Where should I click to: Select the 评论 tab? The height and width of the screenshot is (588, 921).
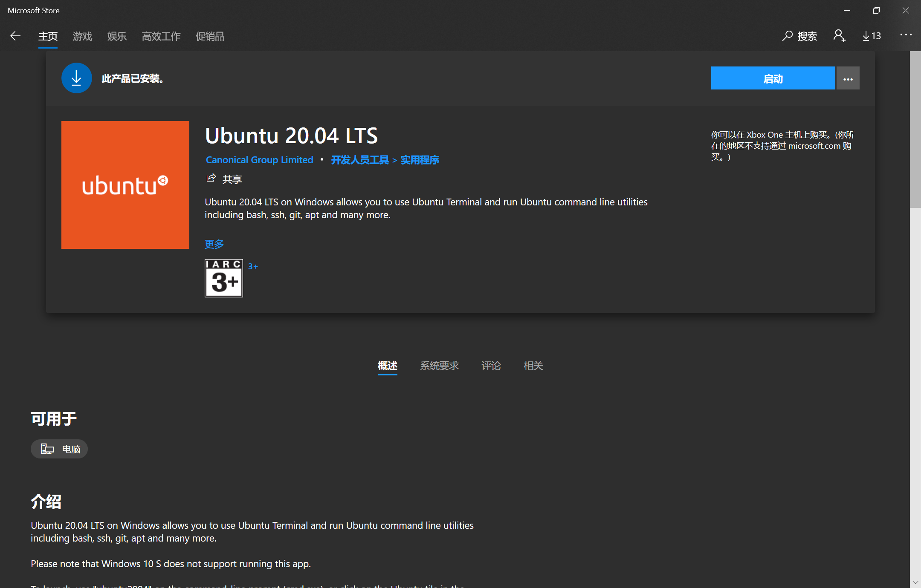tap(491, 366)
